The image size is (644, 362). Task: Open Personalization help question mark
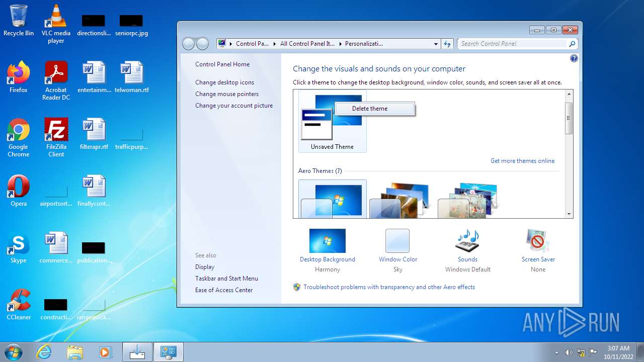574,58
